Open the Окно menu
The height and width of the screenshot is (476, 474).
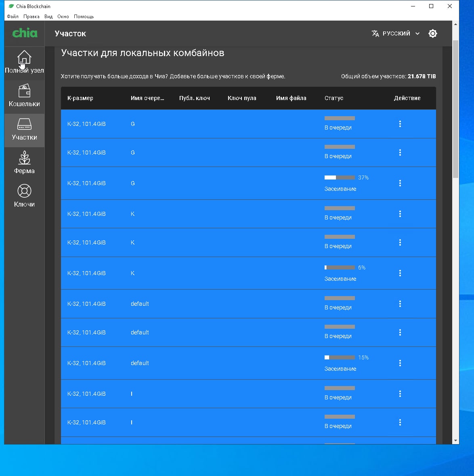(x=63, y=17)
